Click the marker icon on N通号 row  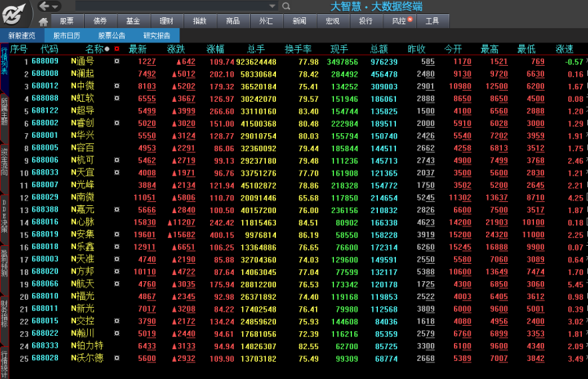point(117,61)
